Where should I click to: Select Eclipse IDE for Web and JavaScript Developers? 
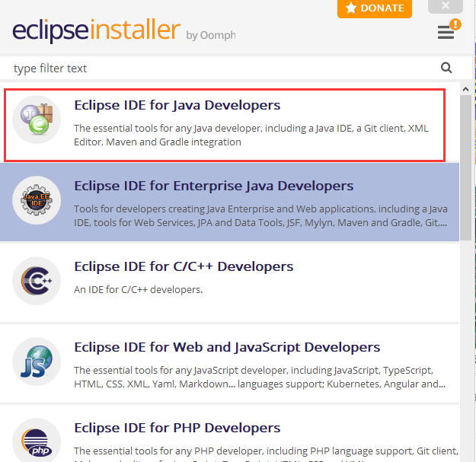[x=226, y=347]
